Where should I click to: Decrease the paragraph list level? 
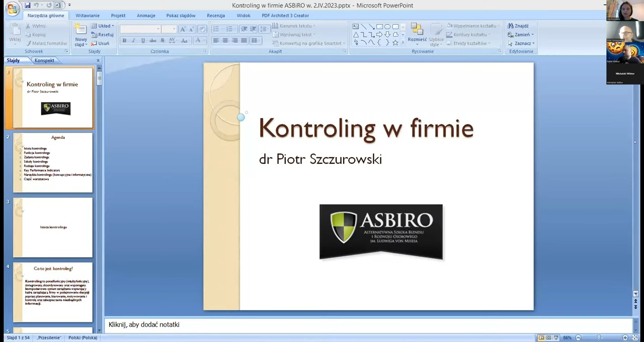coord(244,29)
